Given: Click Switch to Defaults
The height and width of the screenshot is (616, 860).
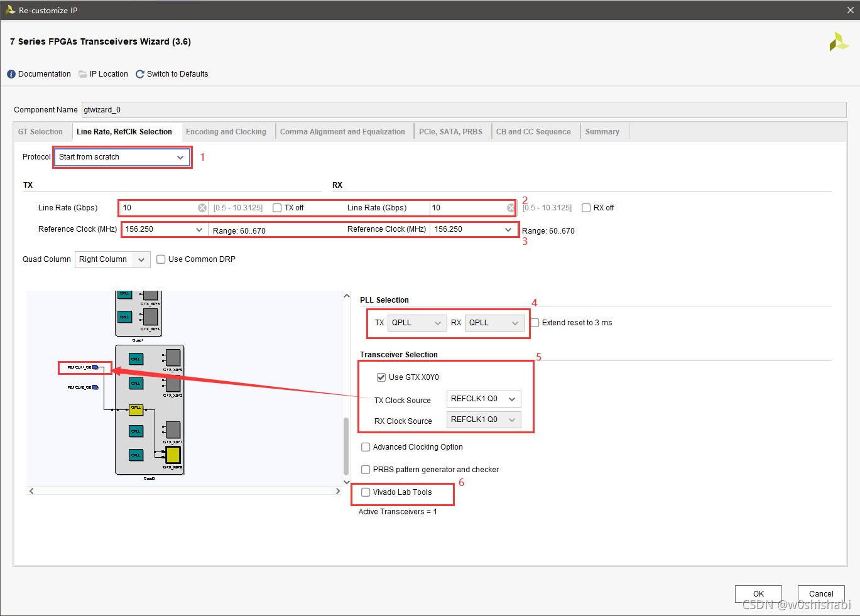Looking at the screenshot, I should [x=178, y=74].
